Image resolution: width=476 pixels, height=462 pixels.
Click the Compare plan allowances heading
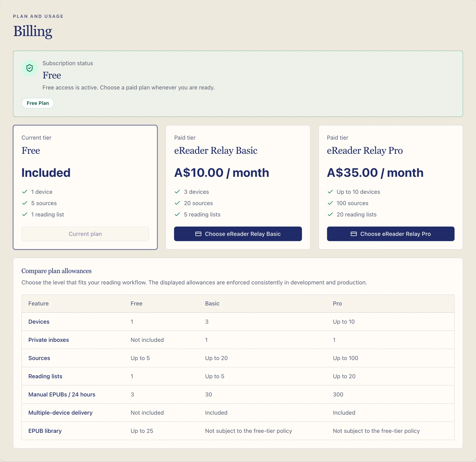point(57,271)
